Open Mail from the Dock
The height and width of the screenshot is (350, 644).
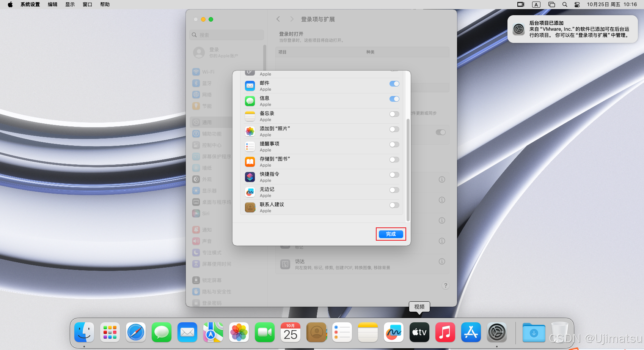(x=187, y=332)
